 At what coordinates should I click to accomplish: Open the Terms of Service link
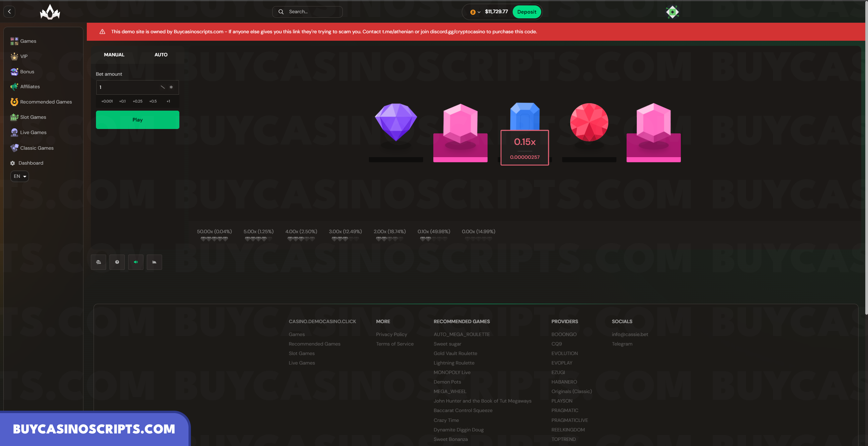click(x=395, y=344)
